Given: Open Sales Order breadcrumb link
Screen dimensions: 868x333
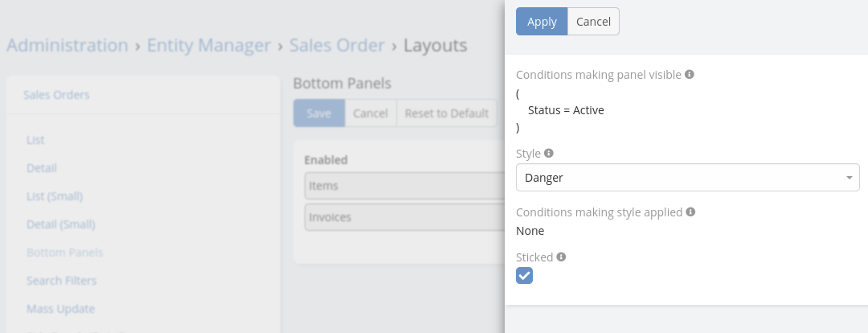Looking at the screenshot, I should (x=337, y=45).
